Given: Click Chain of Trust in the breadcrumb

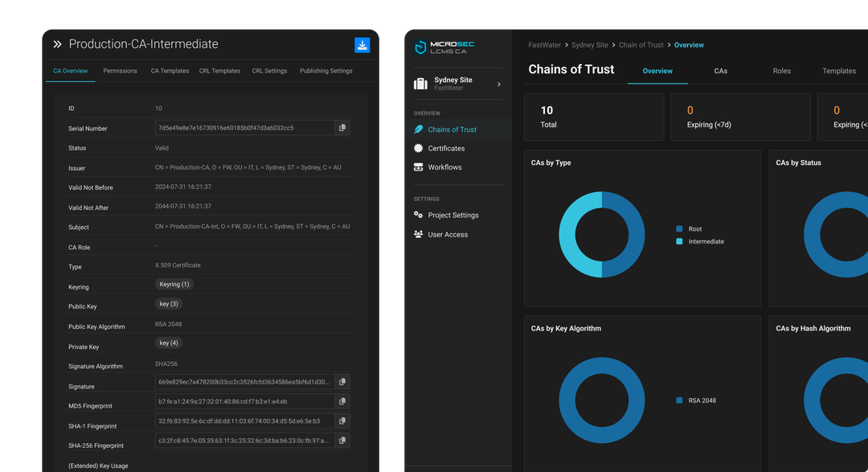Looking at the screenshot, I should 641,45.
